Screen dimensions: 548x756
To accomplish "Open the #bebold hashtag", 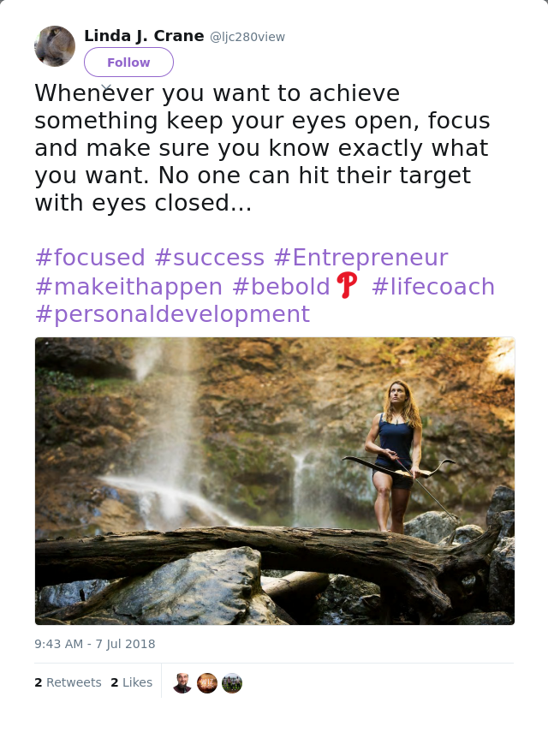I will point(281,287).
